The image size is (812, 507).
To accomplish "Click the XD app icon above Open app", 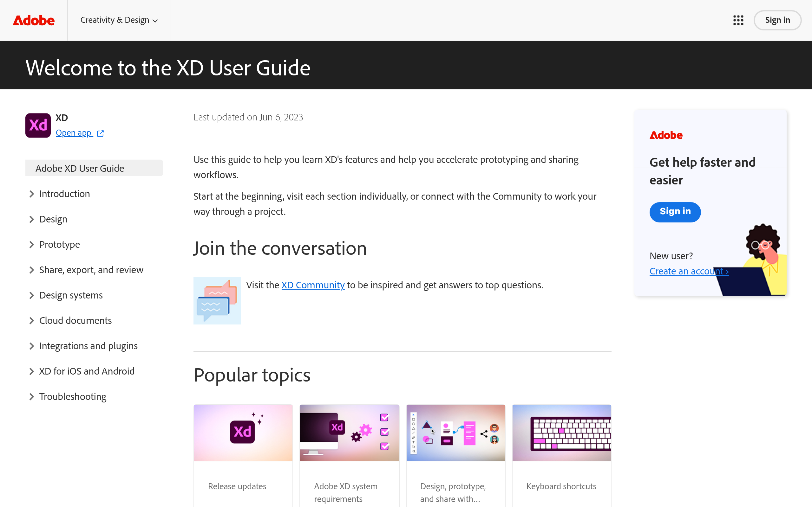I will click(x=37, y=125).
